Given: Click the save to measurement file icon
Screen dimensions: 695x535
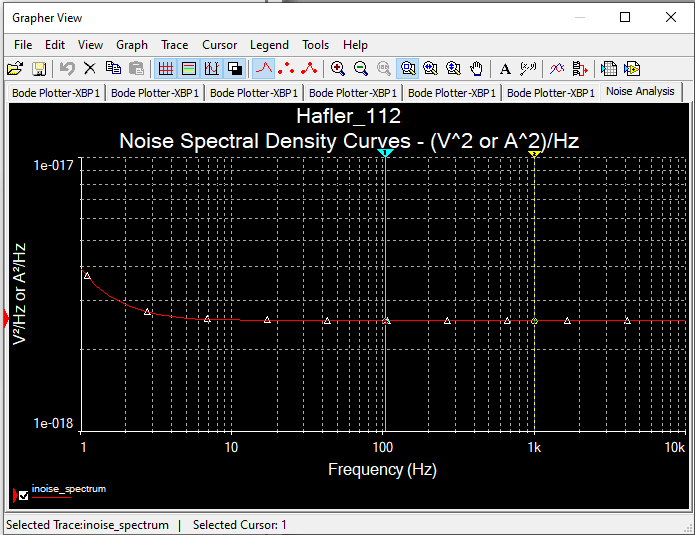Looking at the screenshot, I should tap(632, 69).
